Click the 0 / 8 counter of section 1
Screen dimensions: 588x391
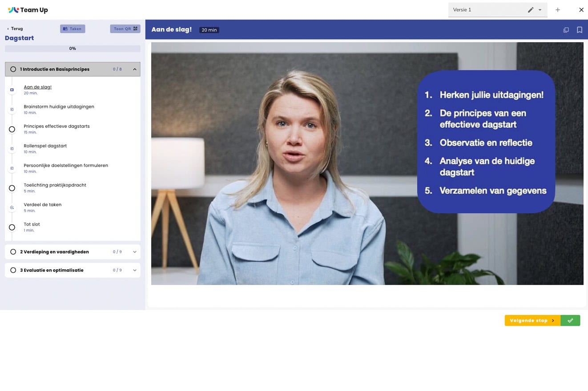pos(117,69)
